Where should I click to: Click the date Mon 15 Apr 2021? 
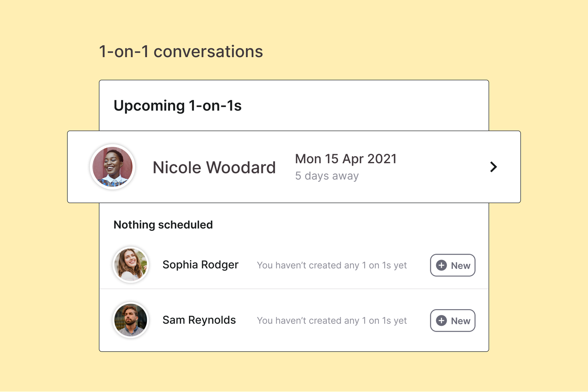coord(346,159)
